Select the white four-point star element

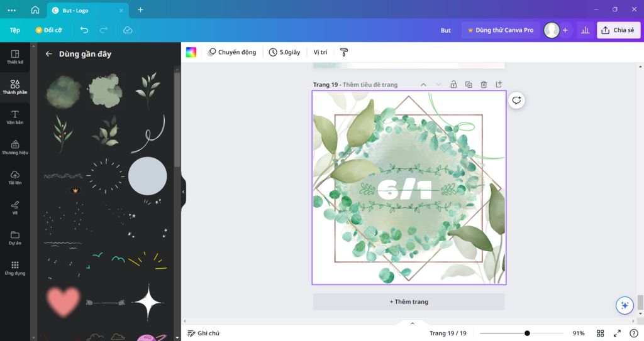(x=148, y=303)
